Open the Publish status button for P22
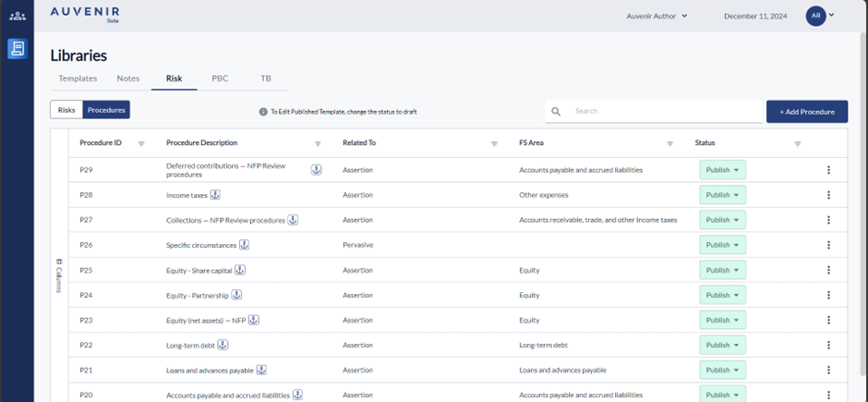 [x=722, y=345]
